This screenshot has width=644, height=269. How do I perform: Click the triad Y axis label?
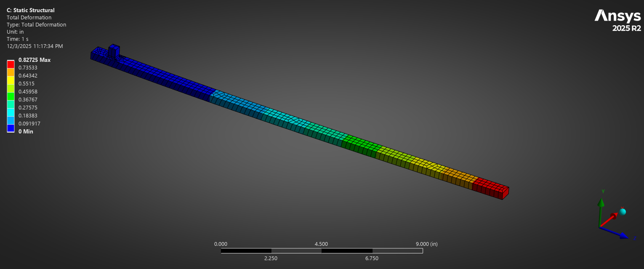coord(603,192)
